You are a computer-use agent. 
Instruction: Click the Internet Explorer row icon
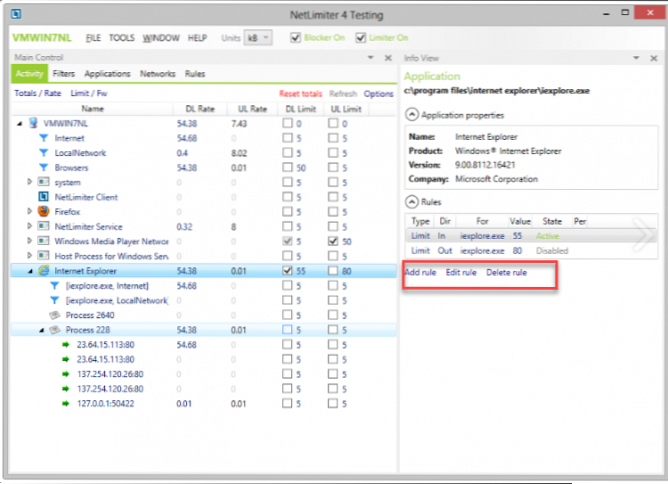pyautogui.click(x=43, y=271)
